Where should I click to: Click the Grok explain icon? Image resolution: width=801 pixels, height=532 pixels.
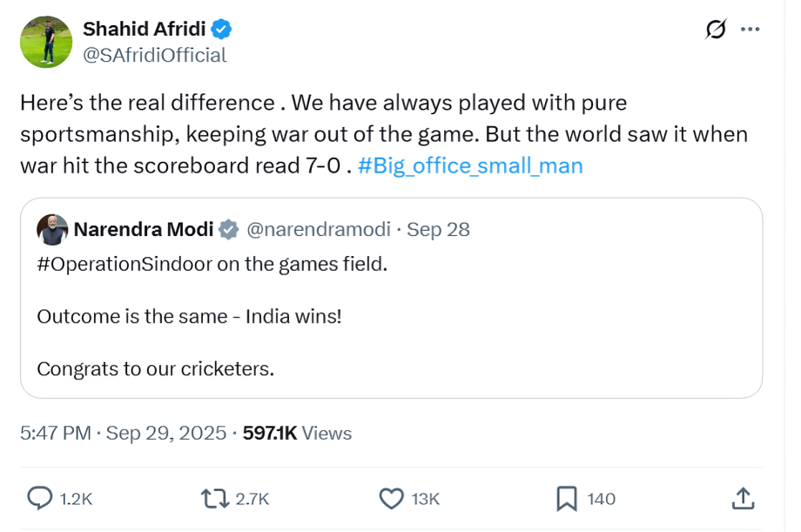[715, 30]
